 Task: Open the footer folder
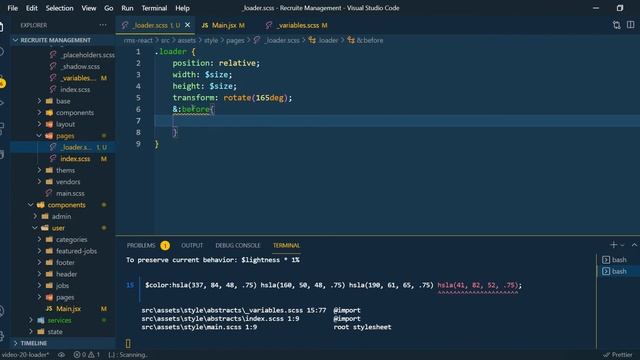pos(65,262)
